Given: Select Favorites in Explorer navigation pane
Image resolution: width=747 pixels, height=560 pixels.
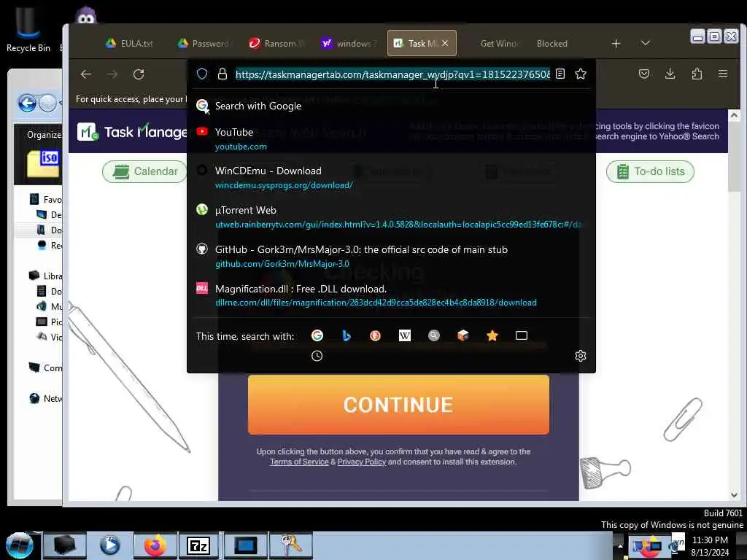Looking at the screenshot, I should 46,200.
